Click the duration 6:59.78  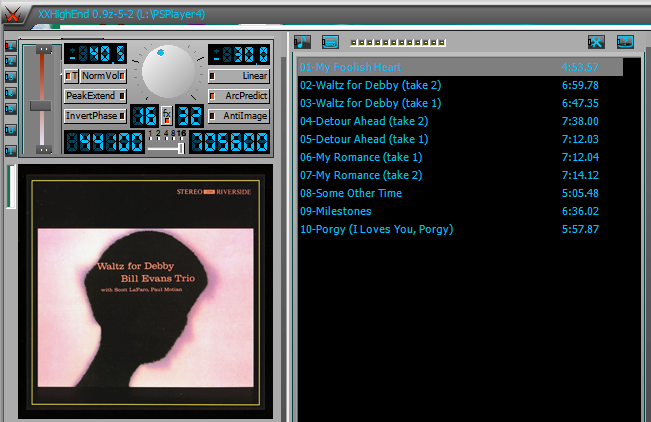pyautogui.click(x=580, y=85)
